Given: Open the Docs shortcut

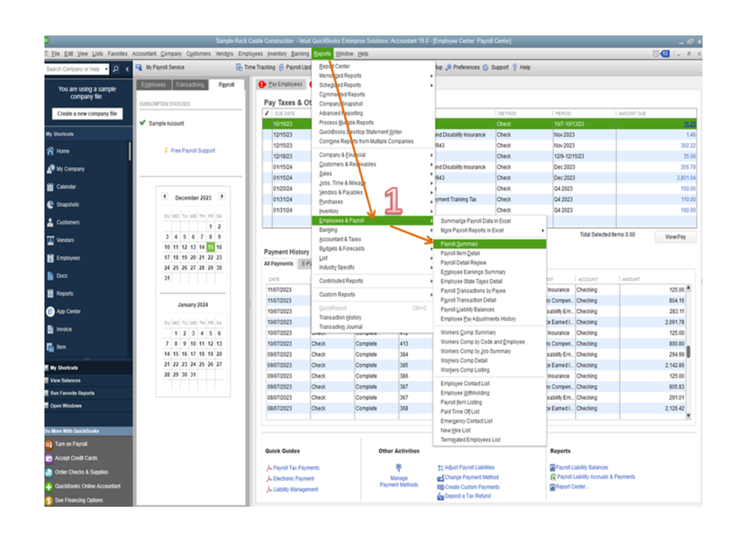Looking at the screenshot, I should (57, 276).
